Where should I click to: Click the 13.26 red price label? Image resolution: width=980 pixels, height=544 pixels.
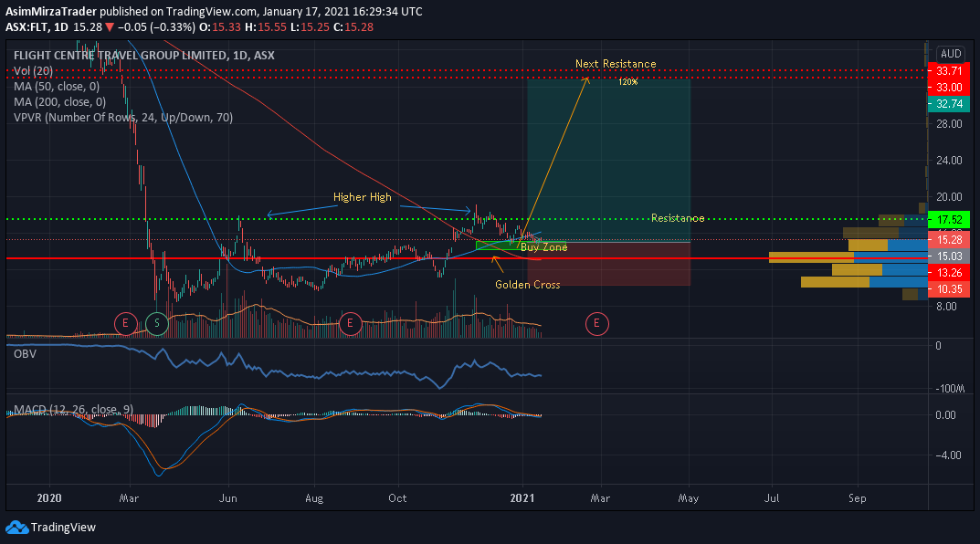point(949,272)
